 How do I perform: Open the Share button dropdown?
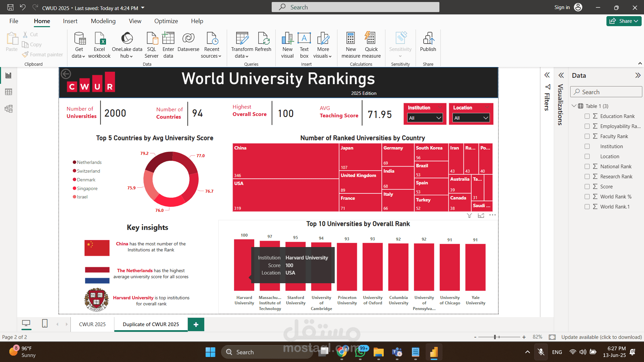pyautogui.click(x=624, y=21)
